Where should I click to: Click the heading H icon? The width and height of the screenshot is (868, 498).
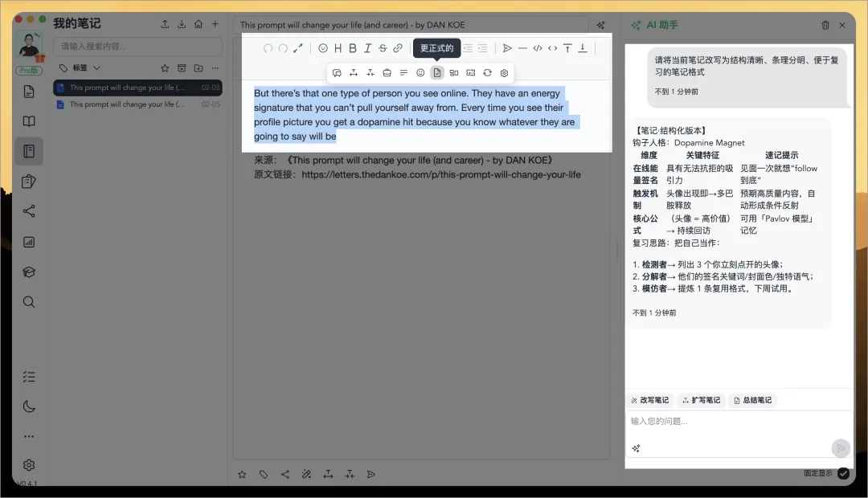[338, 48]
